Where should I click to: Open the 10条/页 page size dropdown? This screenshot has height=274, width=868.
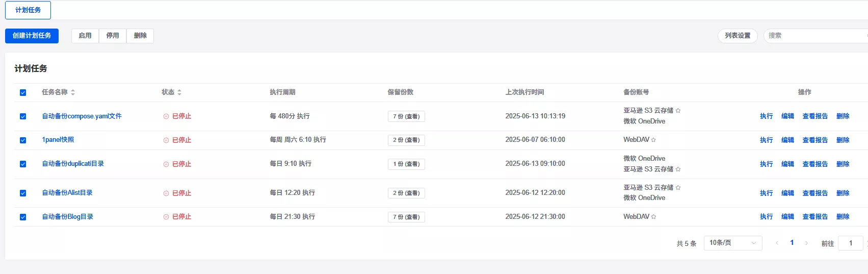(x=732, y=243)
